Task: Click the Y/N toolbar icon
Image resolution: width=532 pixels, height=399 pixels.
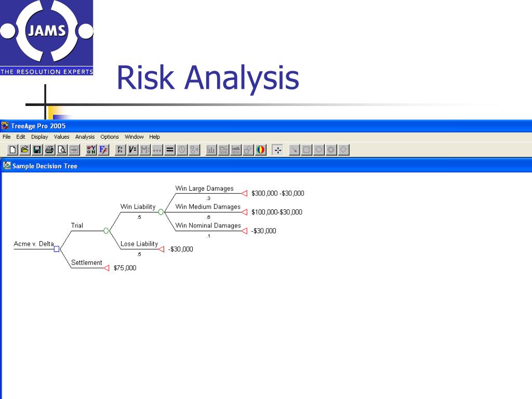Action: [x=91, y=150]
